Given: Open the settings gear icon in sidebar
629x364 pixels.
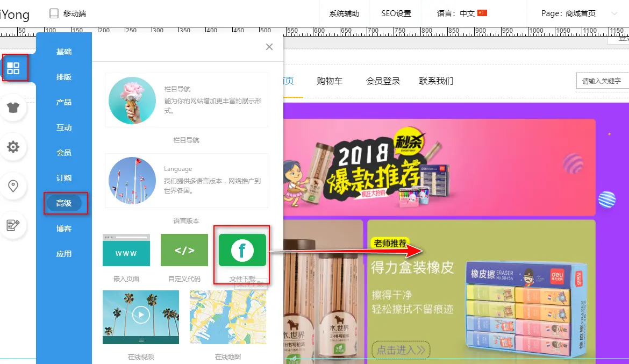Looking at the screenshot, I should click(x=13, y=147).
